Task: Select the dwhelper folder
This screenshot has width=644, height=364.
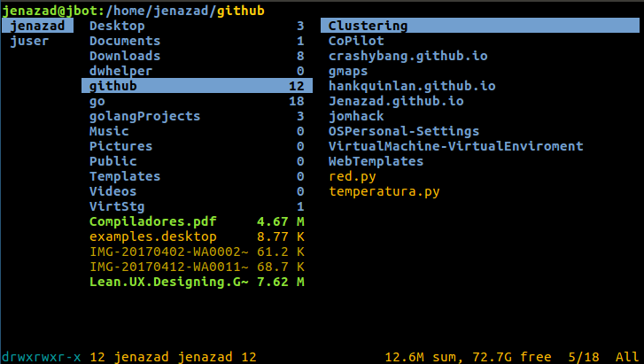Action: 198,71
